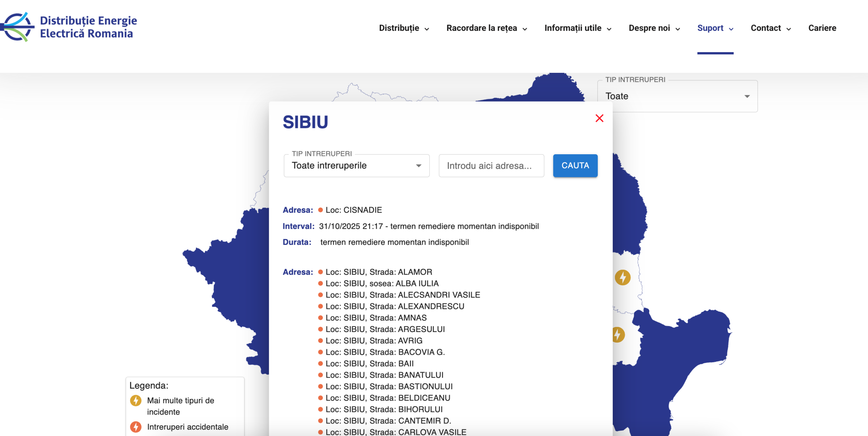868x436 pixels.
Task: Select the Strada: BASTIONULUI row
Action: 386,387
